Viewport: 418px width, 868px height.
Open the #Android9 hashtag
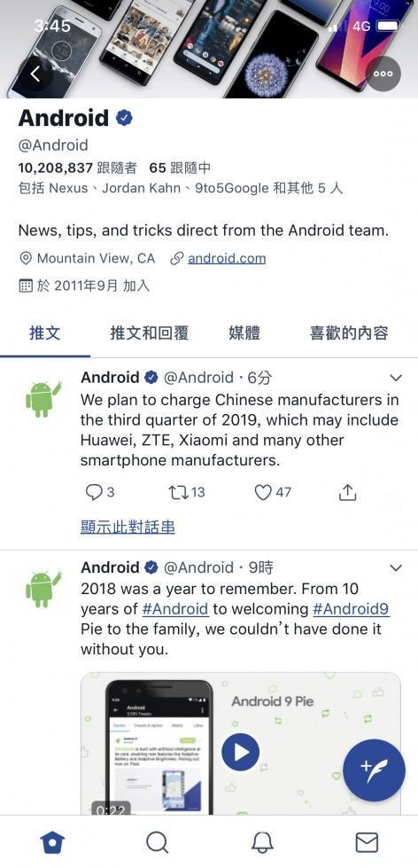(x=351, y=609)
